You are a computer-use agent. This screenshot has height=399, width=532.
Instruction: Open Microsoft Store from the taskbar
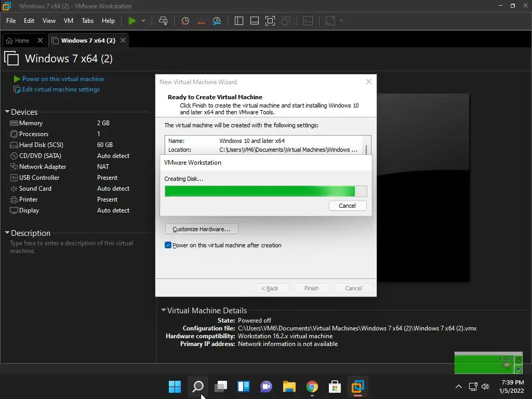[335, 387]
